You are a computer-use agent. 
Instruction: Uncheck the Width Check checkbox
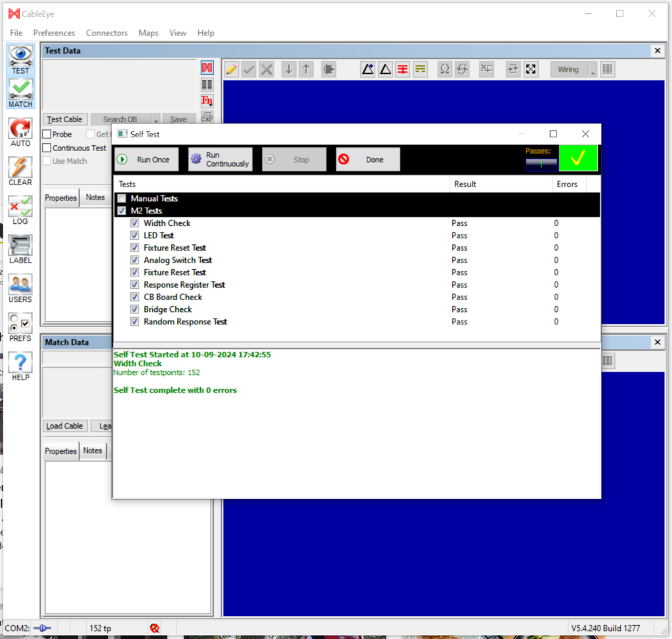135,223
